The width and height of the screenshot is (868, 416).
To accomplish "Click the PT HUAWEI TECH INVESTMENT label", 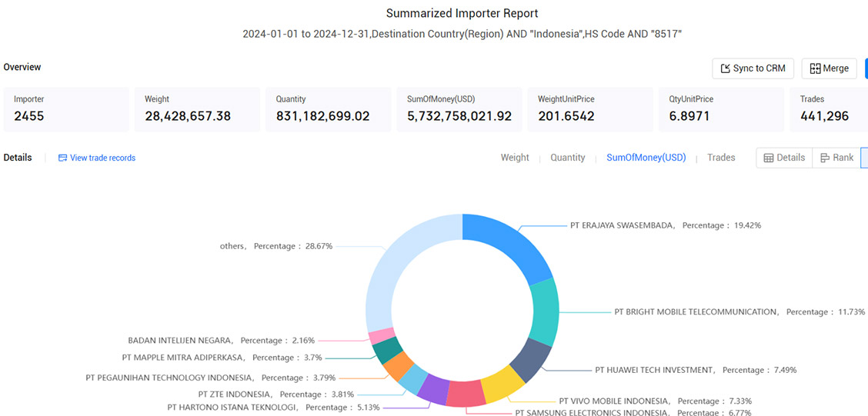I will (x=696, y=370).
